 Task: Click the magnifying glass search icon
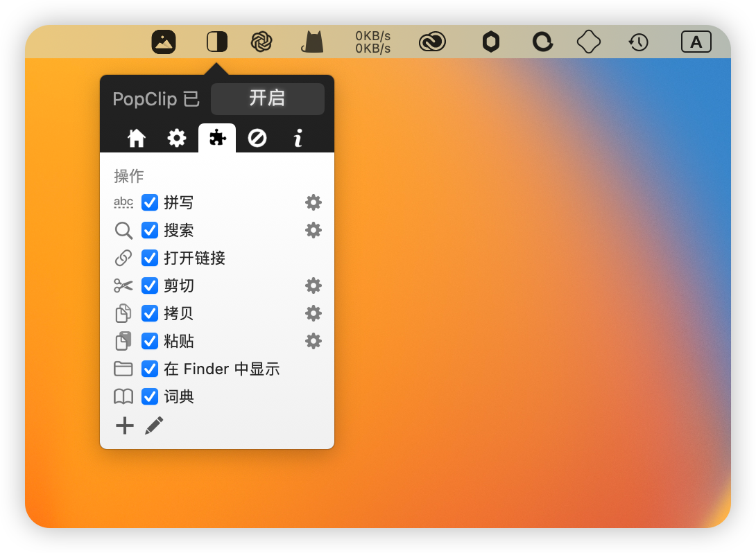[123, 231]
